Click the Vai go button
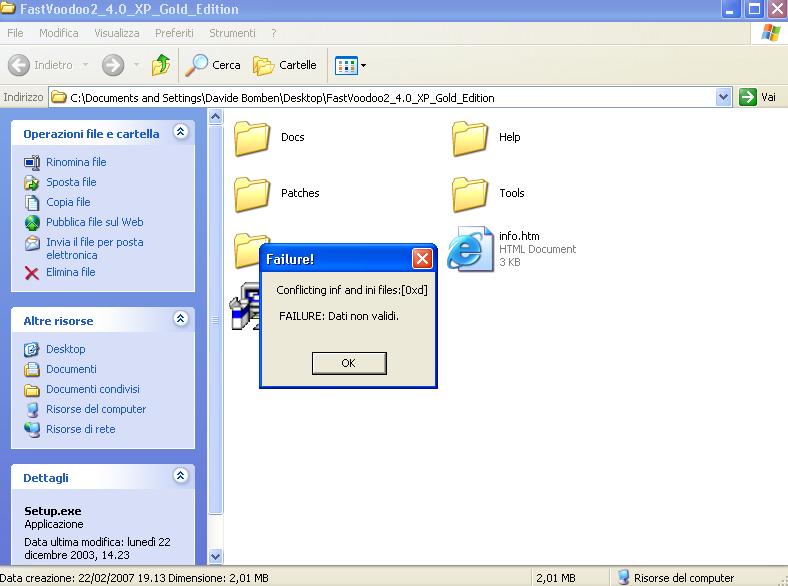Screen dimensions: 788x586 [x=758, y=97]
